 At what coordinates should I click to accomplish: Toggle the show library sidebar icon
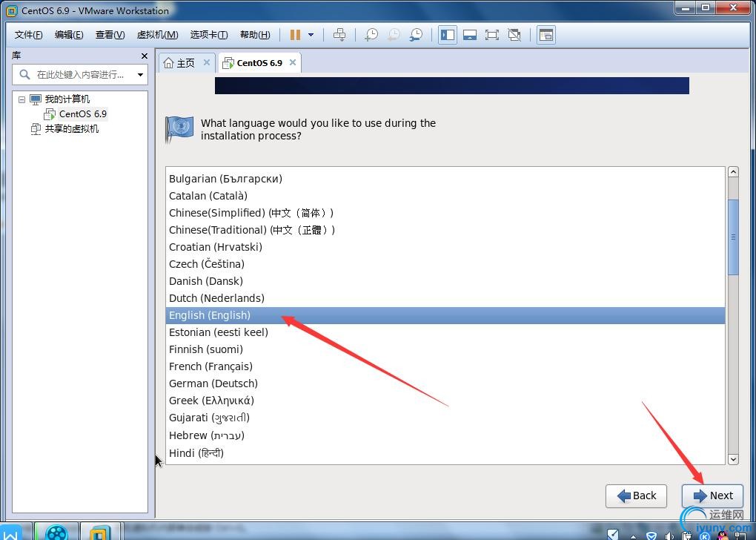pos(448,35)
